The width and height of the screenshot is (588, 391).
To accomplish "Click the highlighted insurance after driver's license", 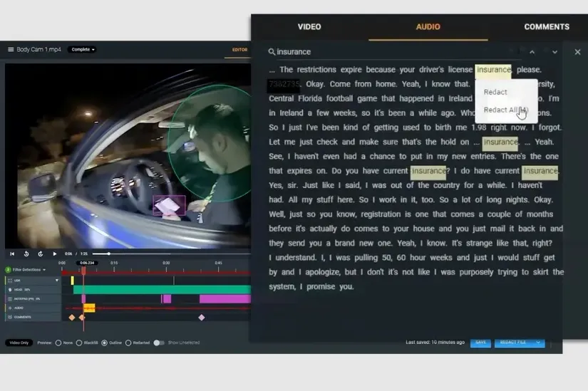I will (493, 70).
